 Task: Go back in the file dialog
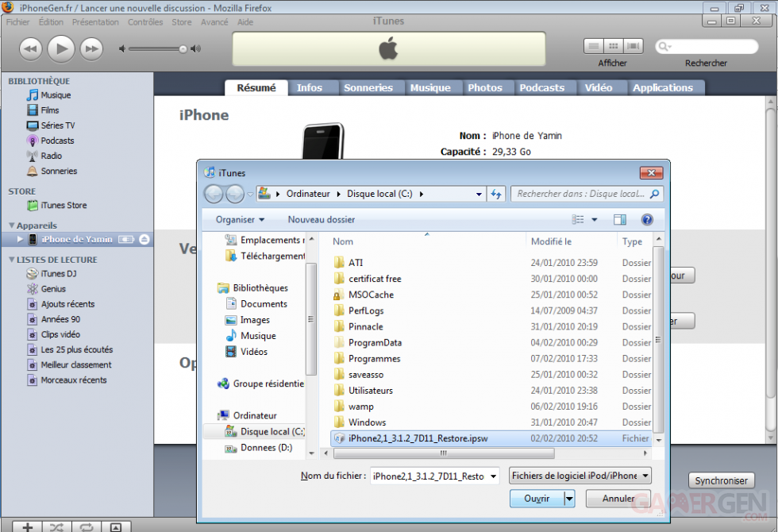point(214,194)
